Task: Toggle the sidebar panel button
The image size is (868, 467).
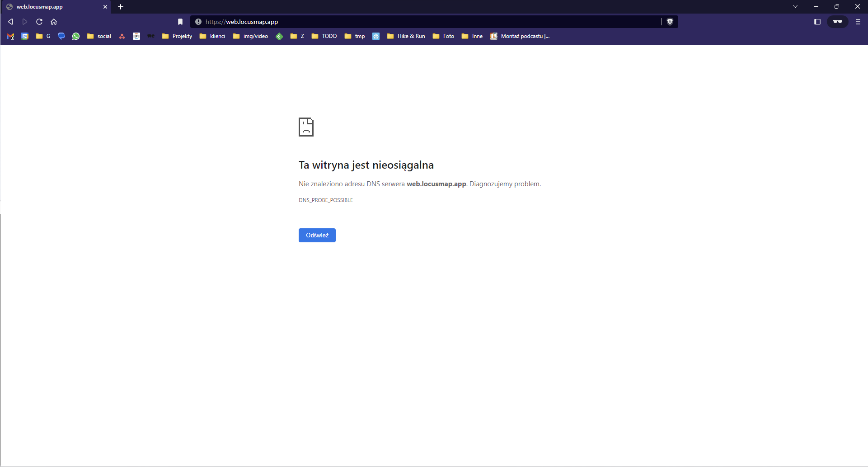Action: point(817,22)
